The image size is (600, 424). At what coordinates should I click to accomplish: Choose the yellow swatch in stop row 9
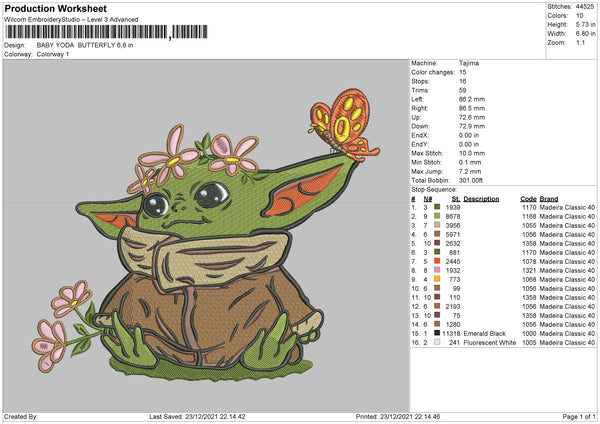[x=437, y=279]
